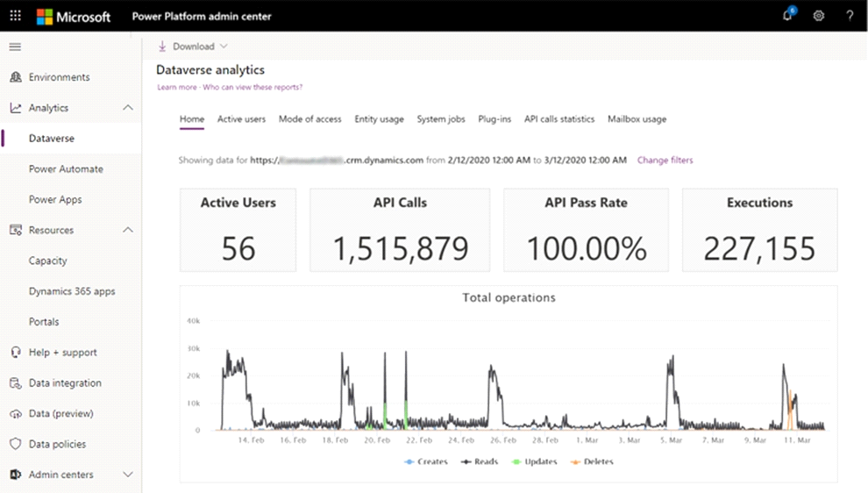The width and height of the screenshot is (868, 493).
Task: Open the notifications bell icon
Action: pyautogui.click(x=787, y=16)
